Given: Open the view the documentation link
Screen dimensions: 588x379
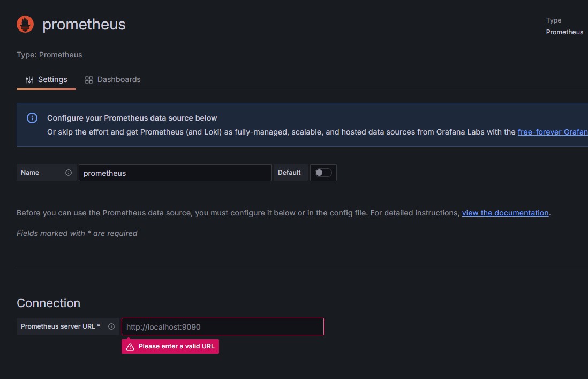Looking at the screenshot, I should click(505, 213).
